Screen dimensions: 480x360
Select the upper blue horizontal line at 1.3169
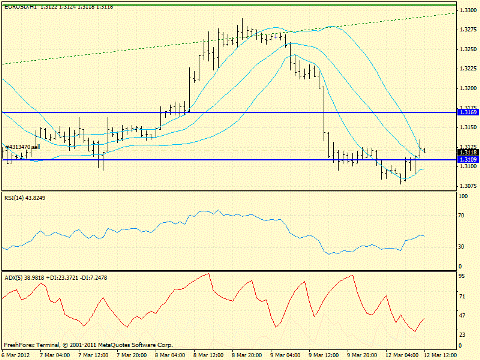click(230, 112)
